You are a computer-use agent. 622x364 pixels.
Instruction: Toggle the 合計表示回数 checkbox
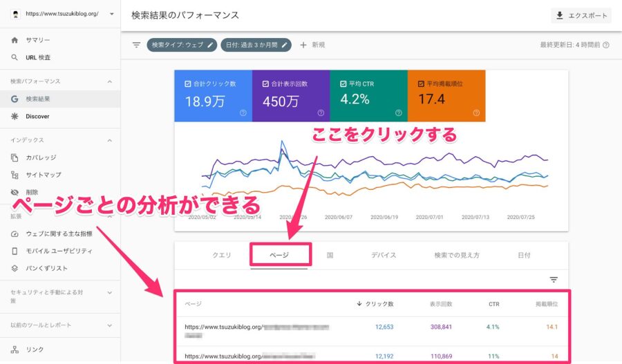pyautogui.click(x=266, y=84)
